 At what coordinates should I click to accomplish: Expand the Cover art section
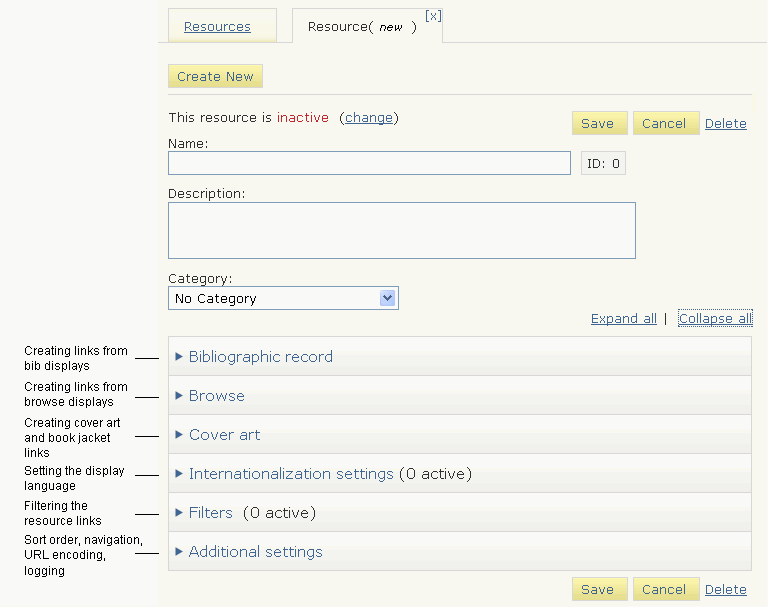pos(459,435)
